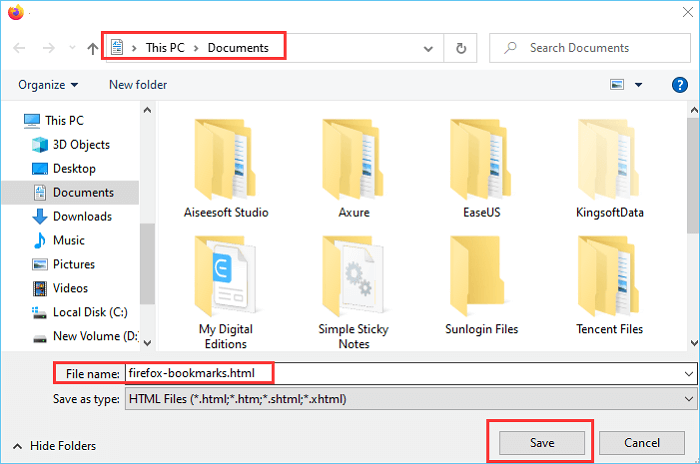The width and height of the screenshot is (700, 464).
Task: Select the Simple Sticky Notes folder
Action: tap(354, 293)
